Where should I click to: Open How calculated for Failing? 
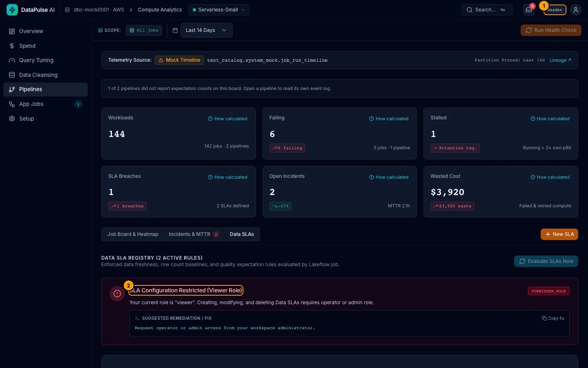389,119
